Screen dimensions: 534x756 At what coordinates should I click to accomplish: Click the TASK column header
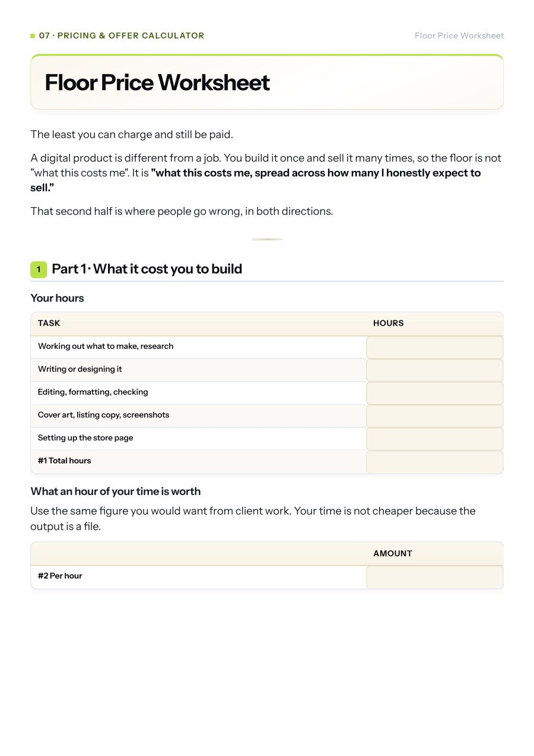point(49,323)
